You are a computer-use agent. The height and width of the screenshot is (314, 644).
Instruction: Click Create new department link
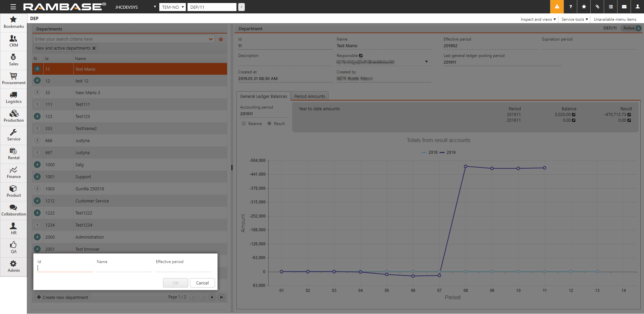click(x=62, y=298)
